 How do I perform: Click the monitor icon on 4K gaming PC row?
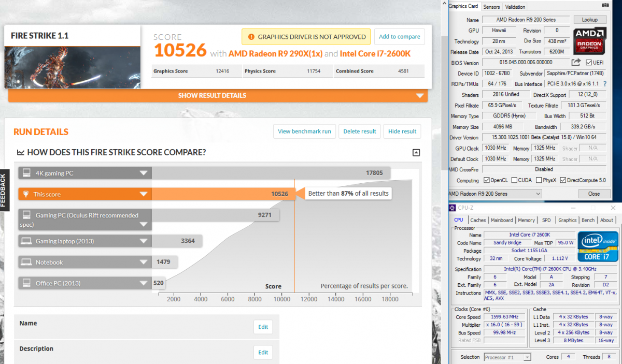26,173
